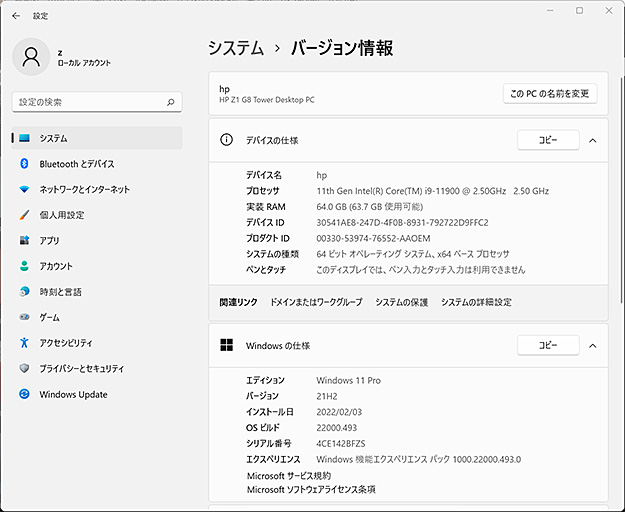Click the Windows Update sync icon

[x=25, y=395]
